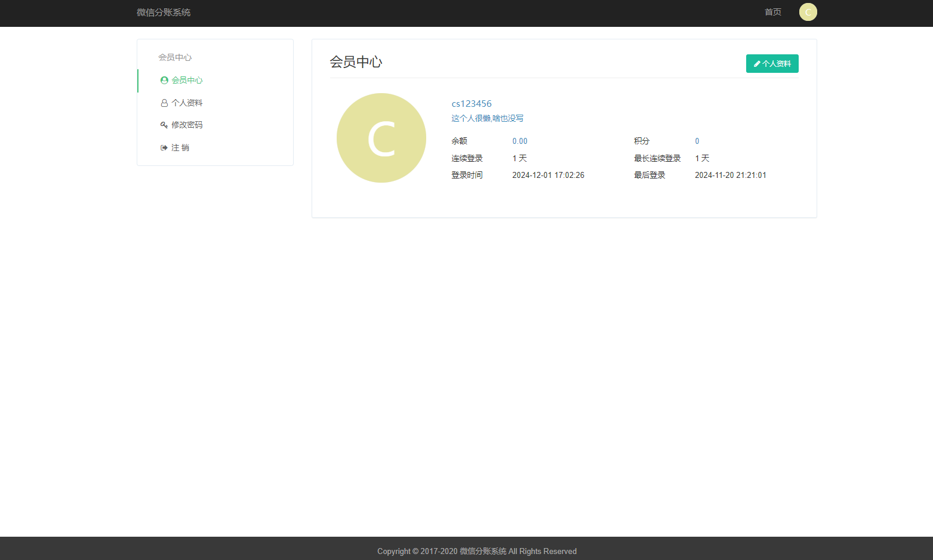933x560 pixels.
Task: Click the 最长连续登录 label
Action: (x=657, y=158)
